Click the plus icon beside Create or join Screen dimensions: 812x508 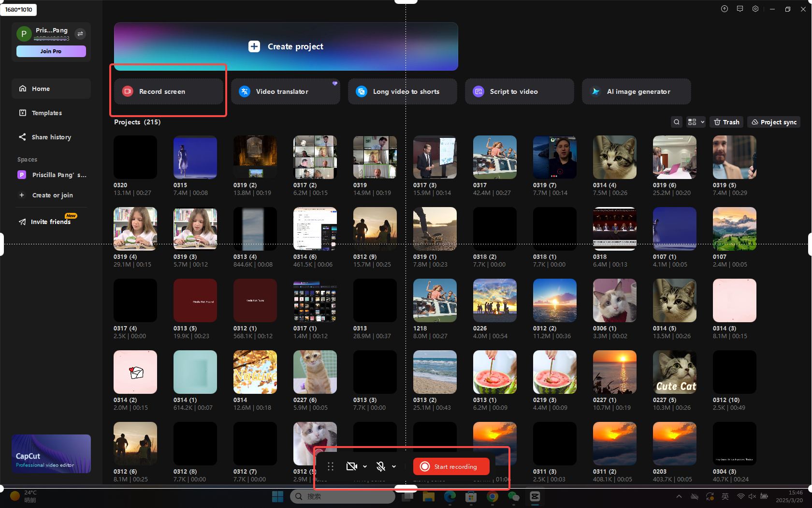[22, 195]
